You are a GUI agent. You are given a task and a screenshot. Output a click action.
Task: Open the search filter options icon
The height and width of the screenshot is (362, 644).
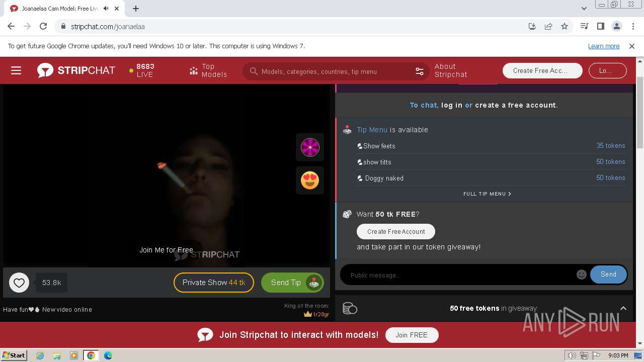[420, 71]
